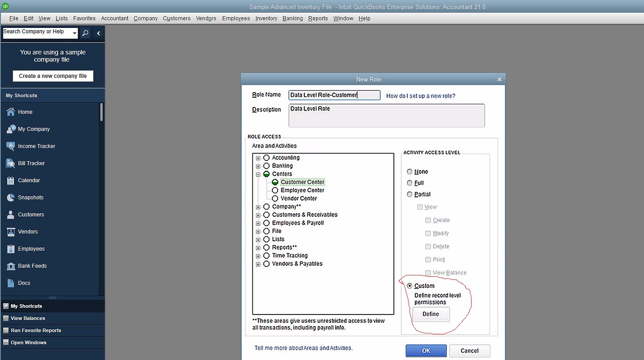Expand the Time Tracking tree node
644x360 pixels.
(258, 256)
